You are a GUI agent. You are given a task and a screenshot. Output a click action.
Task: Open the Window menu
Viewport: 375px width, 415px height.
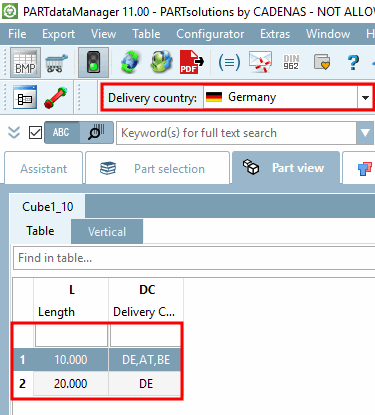pyautogui.click(x=328, y=34)
